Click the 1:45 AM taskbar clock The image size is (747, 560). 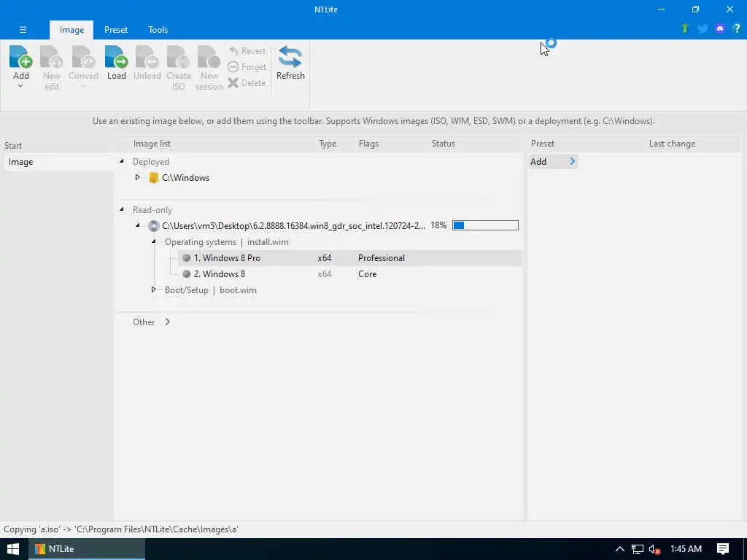click(x=686, y=549)
